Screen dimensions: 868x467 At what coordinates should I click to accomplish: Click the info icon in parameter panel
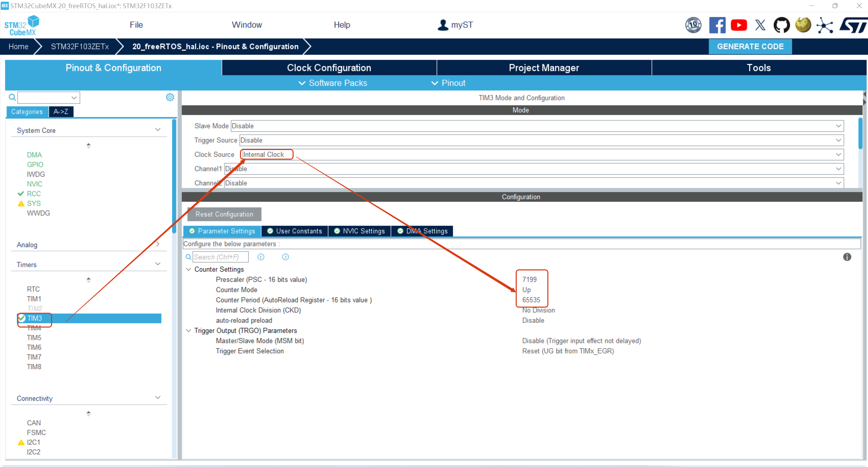(847, 257)
